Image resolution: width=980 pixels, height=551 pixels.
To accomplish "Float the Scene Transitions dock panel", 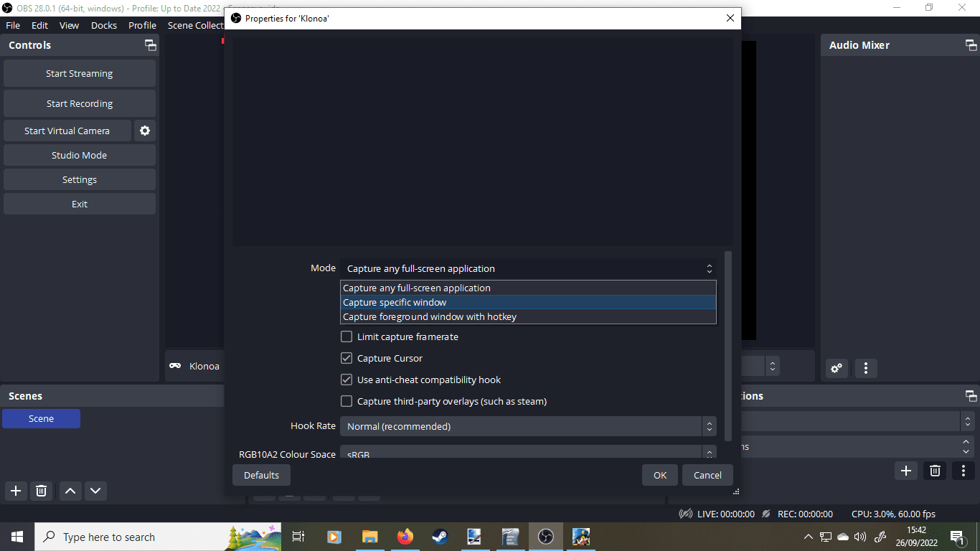I will coord(971,396).
